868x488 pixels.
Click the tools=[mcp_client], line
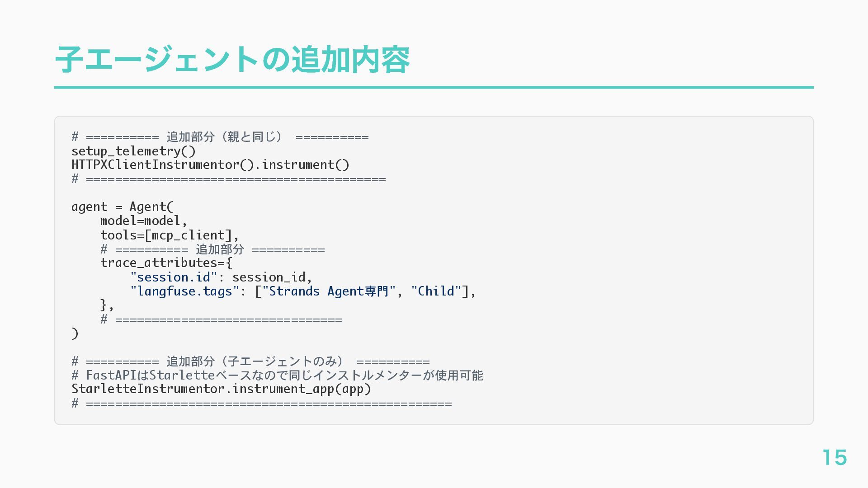point(169,235)
